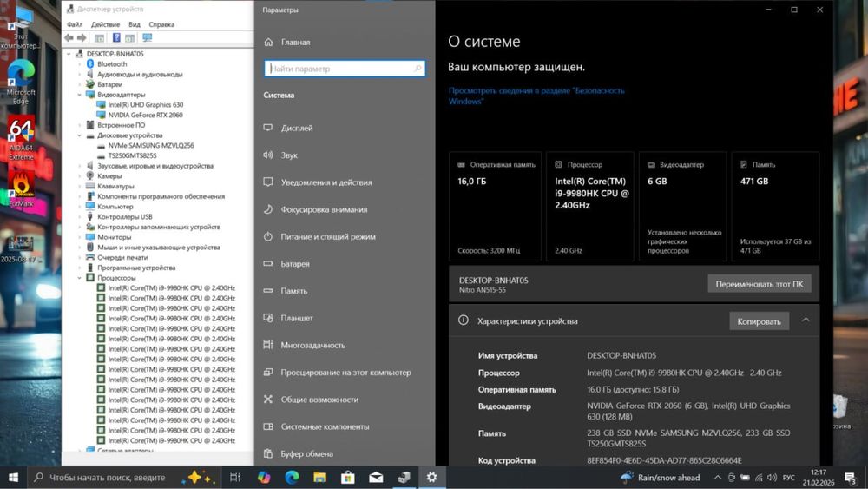Collapse the Дисковые устройства node

pyautogui.click(x=79, y=135)
